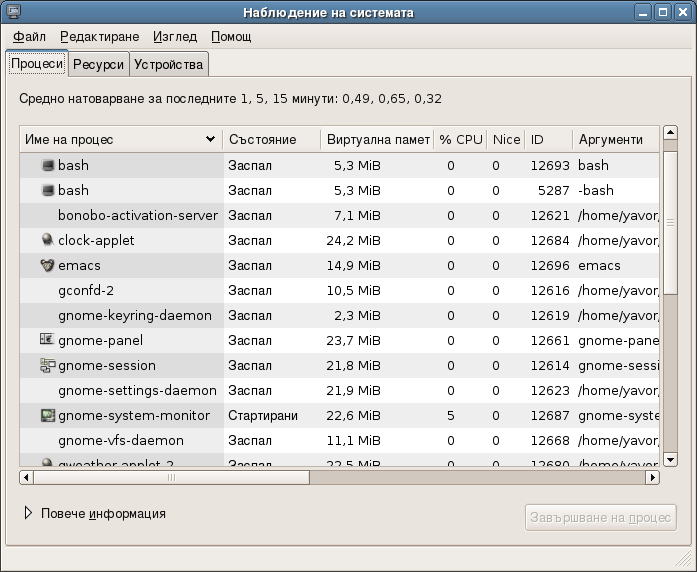Click the gnome-system-monitor process icon
697x572 pixels.
pos(47,415)
